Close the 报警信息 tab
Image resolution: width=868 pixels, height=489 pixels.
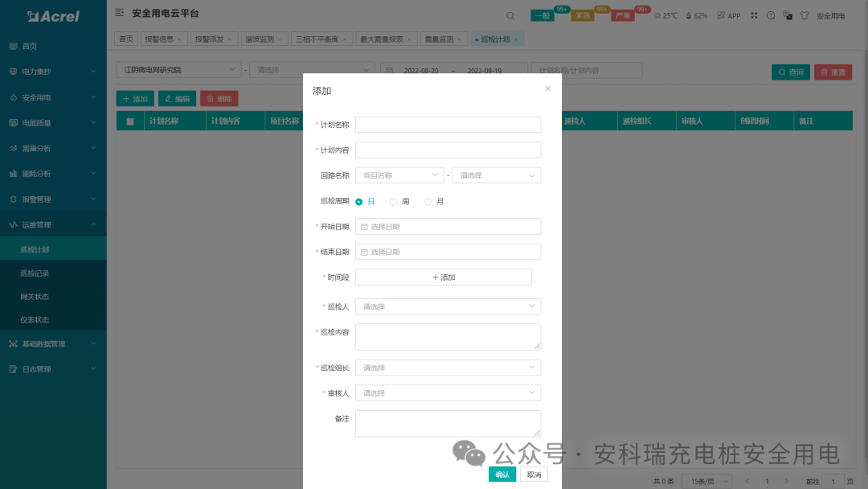click(179, 40)
